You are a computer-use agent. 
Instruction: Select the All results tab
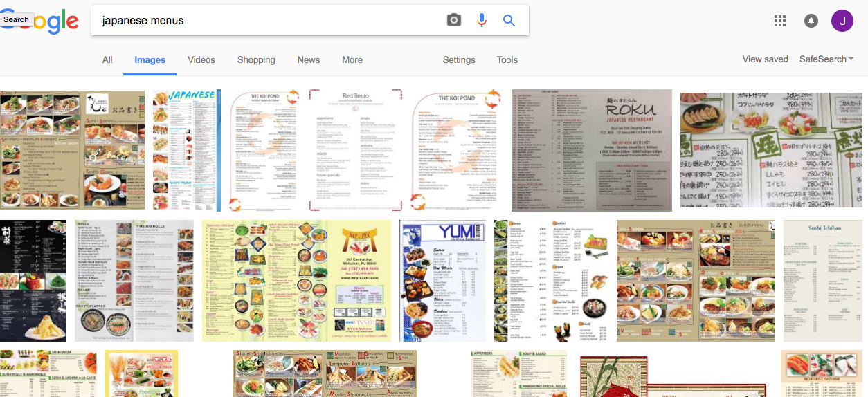click(107, 60)
